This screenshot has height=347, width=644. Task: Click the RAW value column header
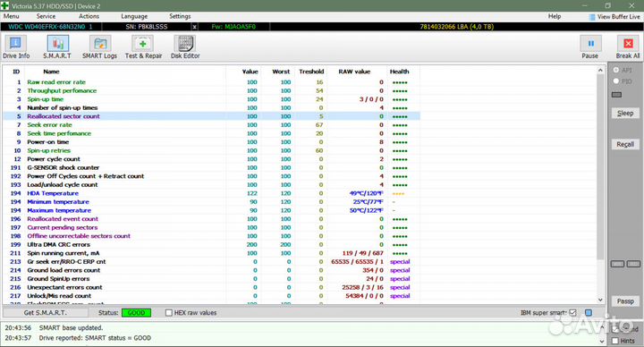tap(354, 72)
